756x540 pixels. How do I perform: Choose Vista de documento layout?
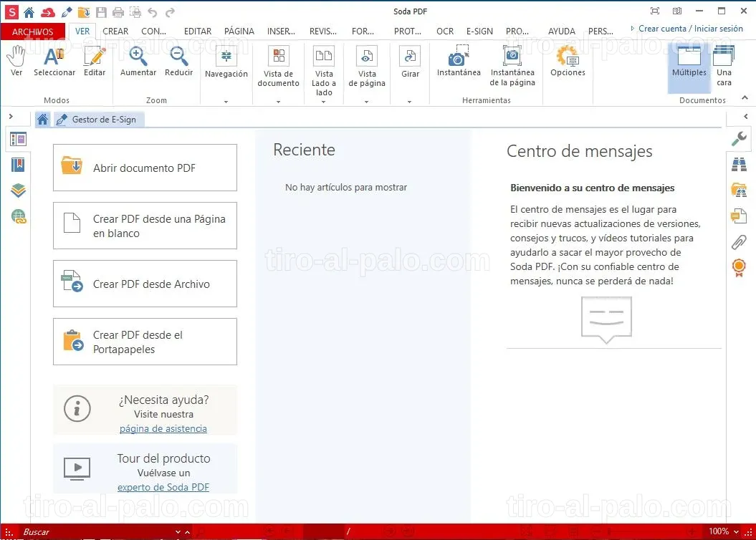[278, 67]
